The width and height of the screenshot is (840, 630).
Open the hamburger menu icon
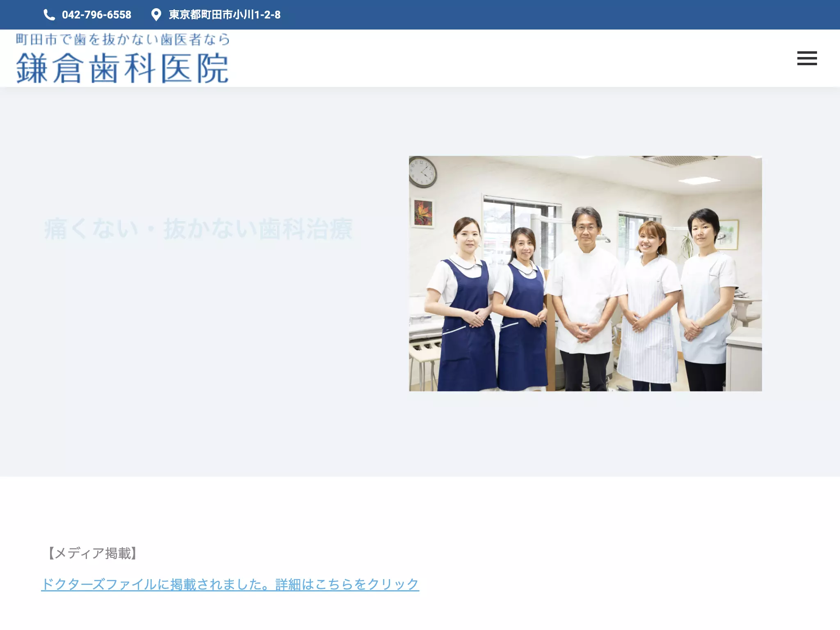point(807,58)
